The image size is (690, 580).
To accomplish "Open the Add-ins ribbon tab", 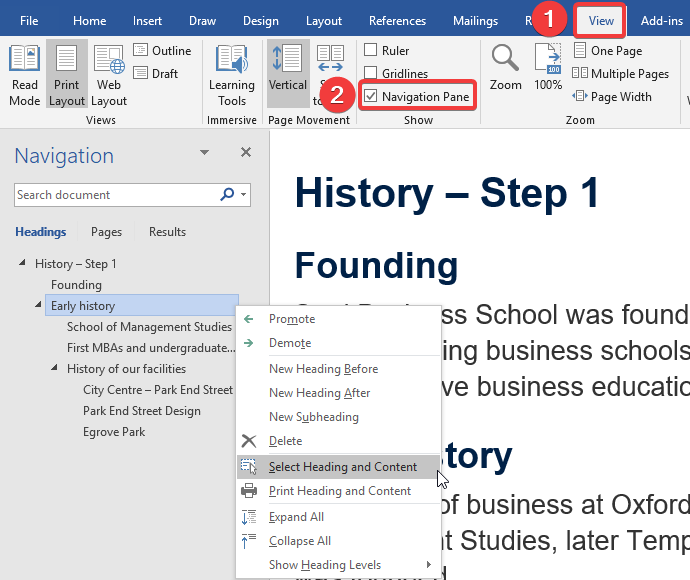I will coord(662,21).
